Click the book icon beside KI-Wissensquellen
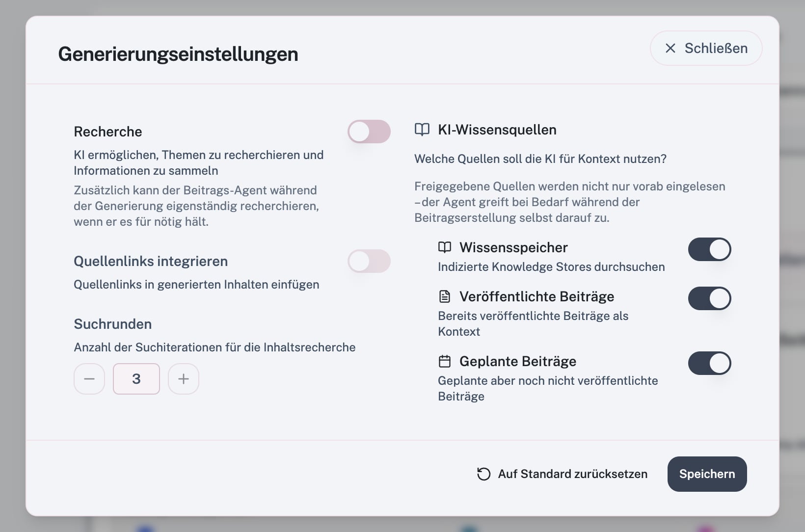The width and height of the screenshot is (805, 532). click(422, 130)
